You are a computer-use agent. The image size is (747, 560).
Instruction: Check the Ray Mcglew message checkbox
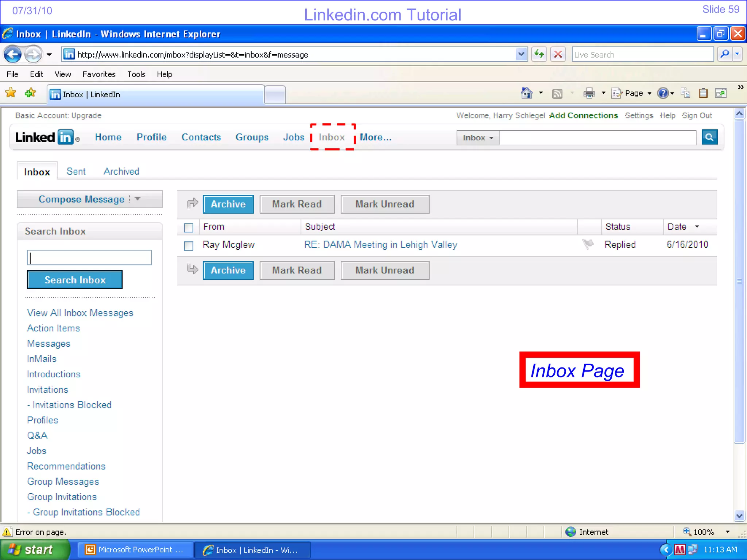(189, 246)
